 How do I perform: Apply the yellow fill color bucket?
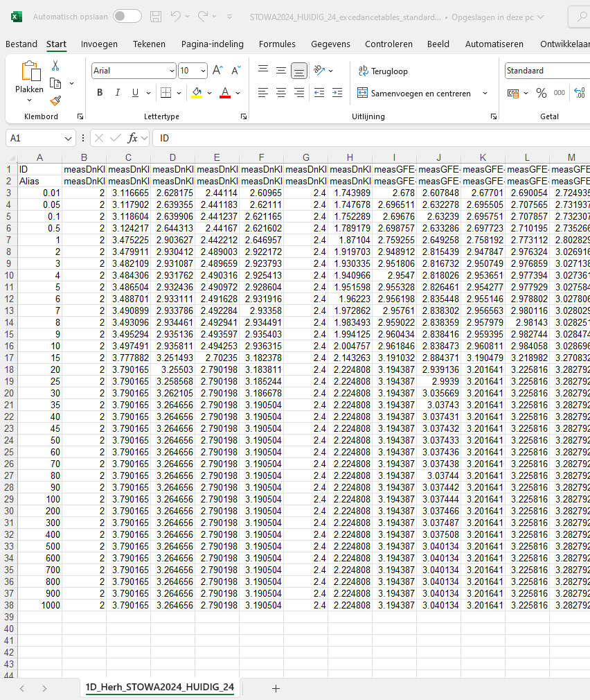(x=197, y=92)
